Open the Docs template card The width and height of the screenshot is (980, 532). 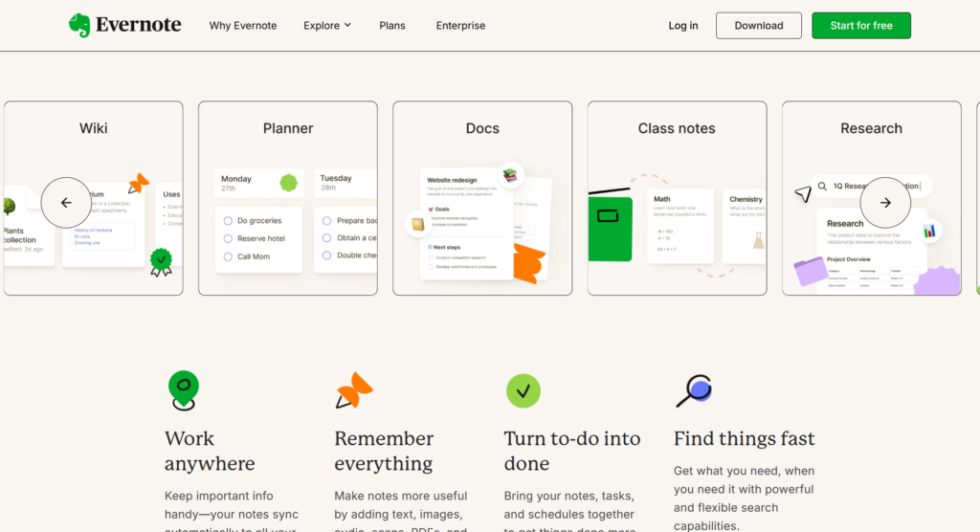point(482,198)
